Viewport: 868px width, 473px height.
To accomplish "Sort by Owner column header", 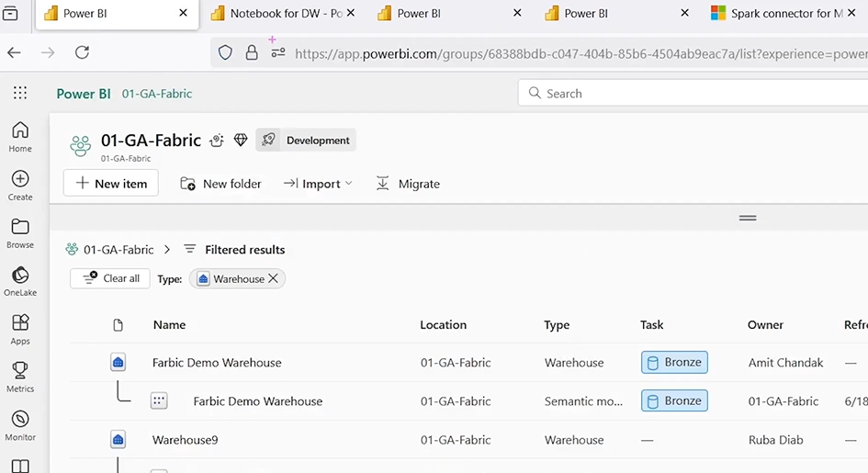I will click(765, 325).
